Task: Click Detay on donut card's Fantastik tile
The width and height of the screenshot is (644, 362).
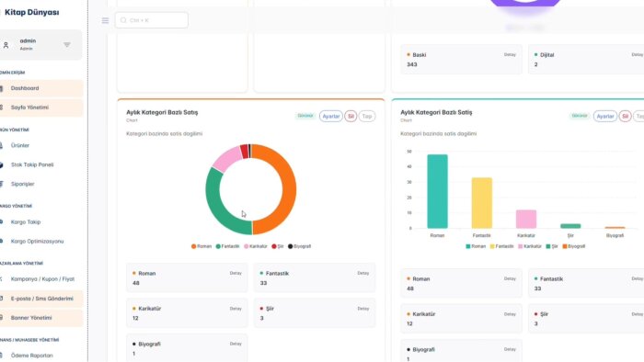Action: point(363,273)
